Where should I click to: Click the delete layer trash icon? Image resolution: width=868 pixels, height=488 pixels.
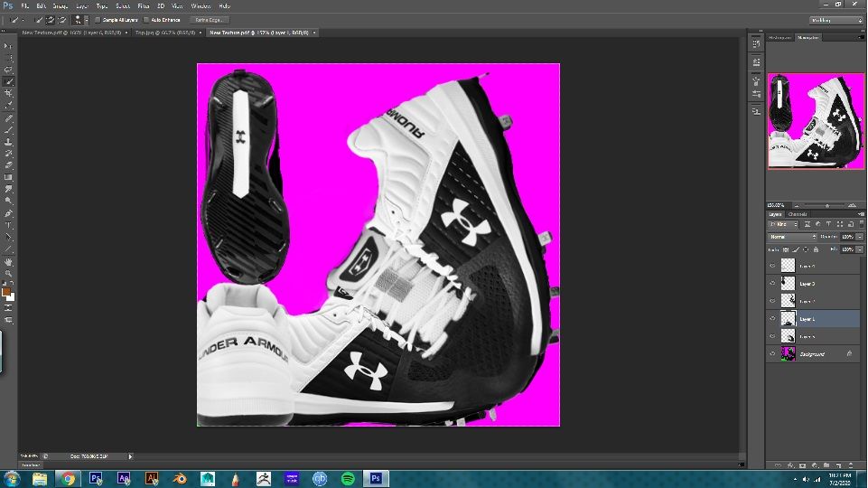coord(850,465)
